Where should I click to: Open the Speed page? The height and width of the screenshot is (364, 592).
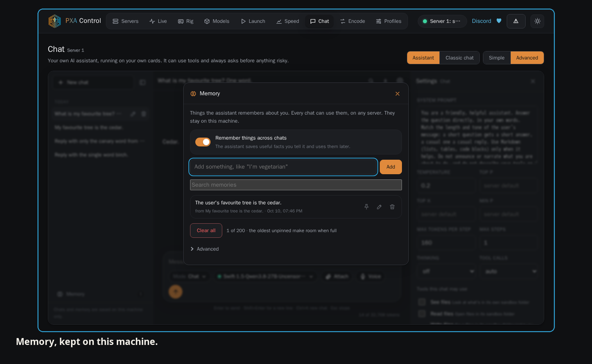(x=288, y=21)
